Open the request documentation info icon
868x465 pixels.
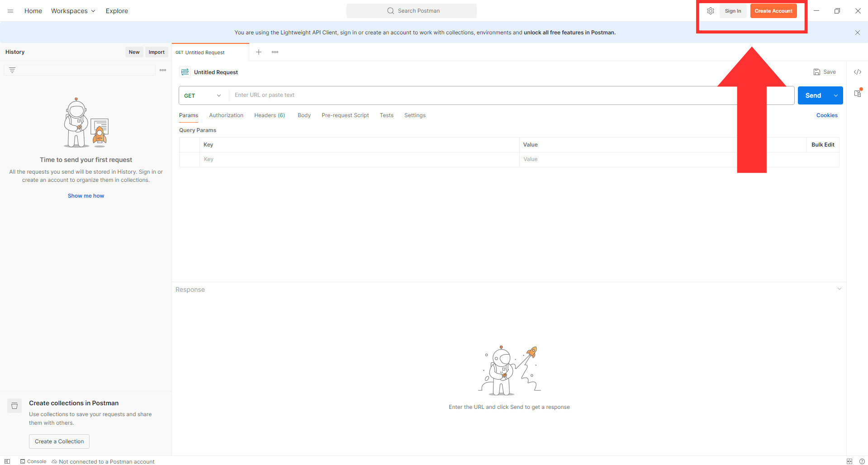[858, 93]
